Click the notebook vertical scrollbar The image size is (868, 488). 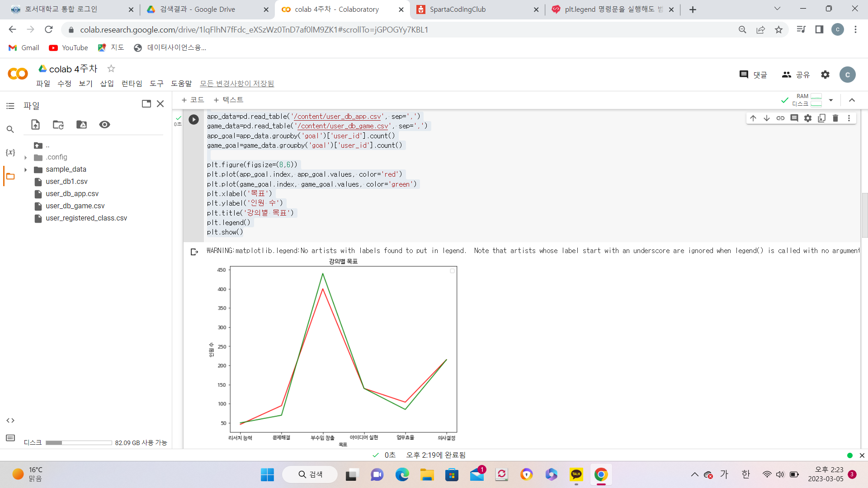[864, 215]
